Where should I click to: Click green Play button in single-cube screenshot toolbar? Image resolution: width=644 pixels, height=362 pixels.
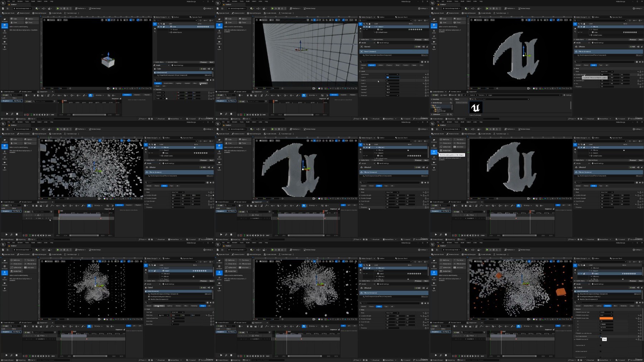58,8
